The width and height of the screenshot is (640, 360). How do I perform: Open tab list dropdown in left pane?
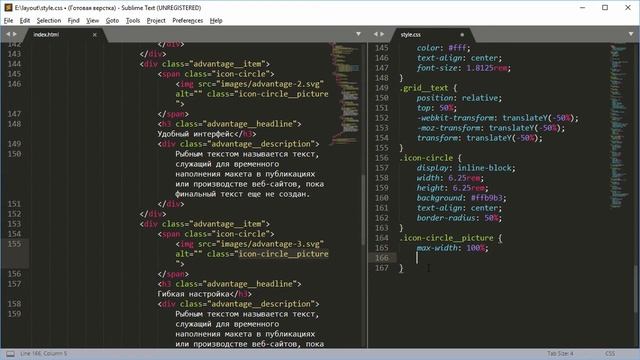[358, 34]
